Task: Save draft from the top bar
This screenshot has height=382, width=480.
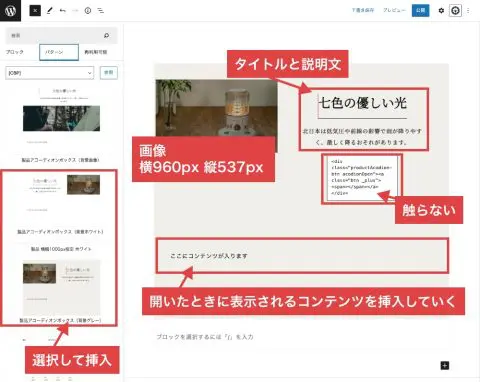Action: click(x=363, y=10)
